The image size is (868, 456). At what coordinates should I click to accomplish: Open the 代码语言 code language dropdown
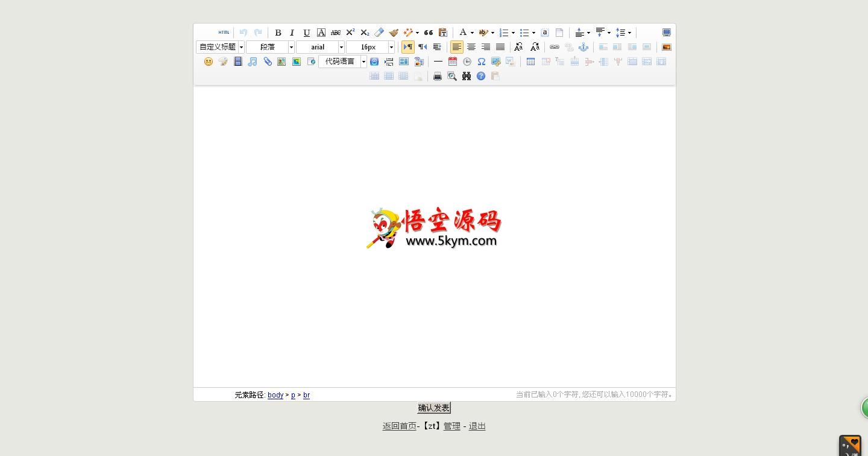click(342, 62)
